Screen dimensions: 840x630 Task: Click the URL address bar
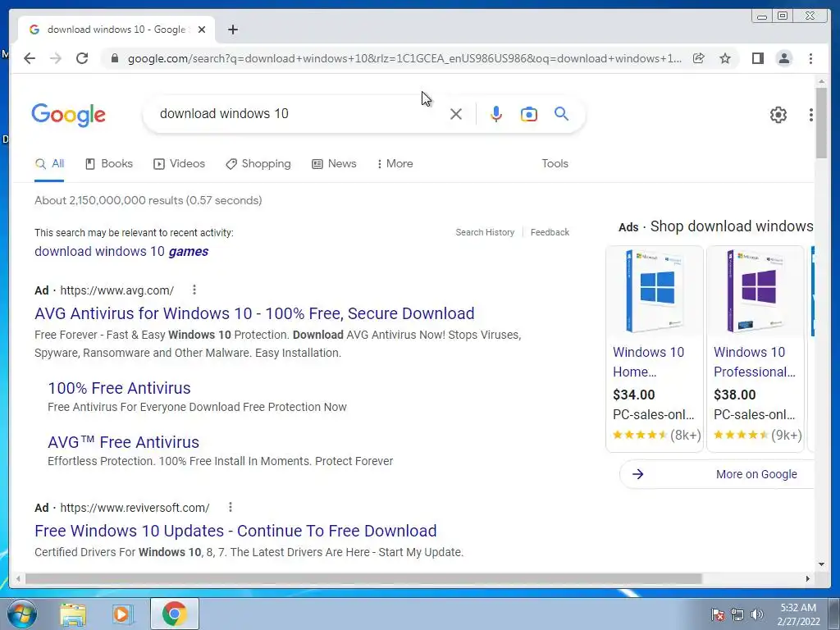pyautogui.click(x=404, y=58)
